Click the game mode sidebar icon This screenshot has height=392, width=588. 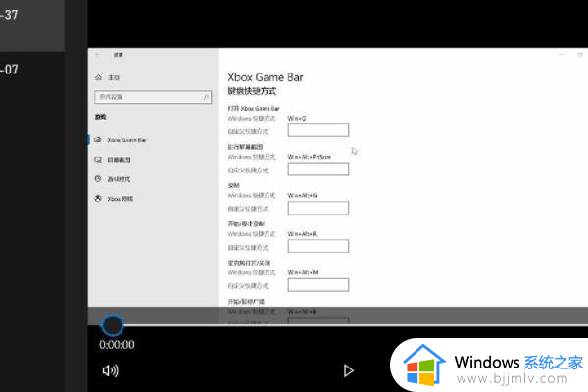click(x=98, y=179)
